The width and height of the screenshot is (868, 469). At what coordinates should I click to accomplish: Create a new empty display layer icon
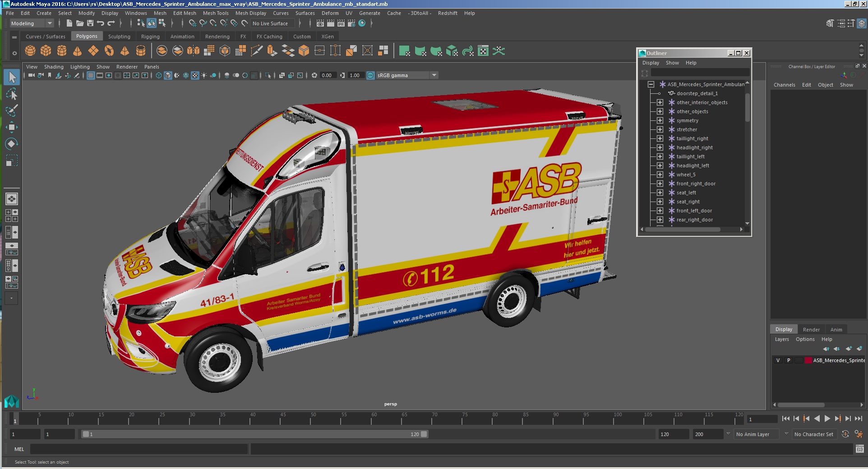coord(848,349)
